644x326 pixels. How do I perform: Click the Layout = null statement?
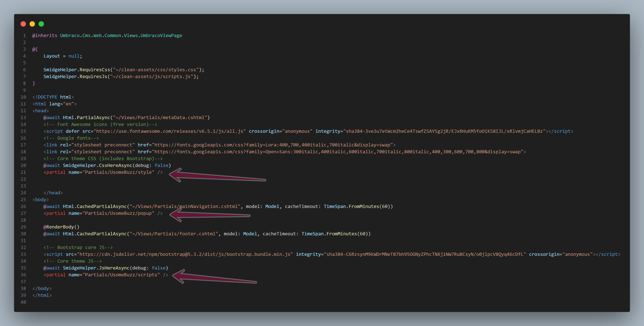pyautogui.click(x=63, y=56)
